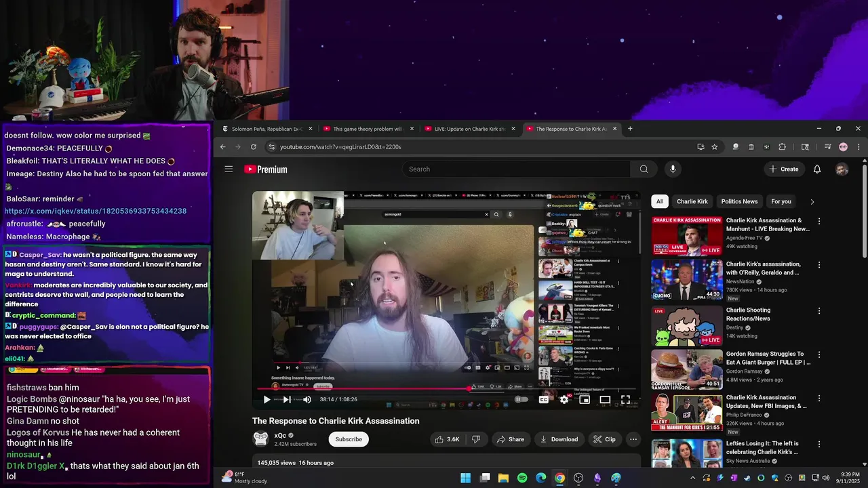Show hidden system tray icons
Screen dimensions: 868x488
pos(692,478)
